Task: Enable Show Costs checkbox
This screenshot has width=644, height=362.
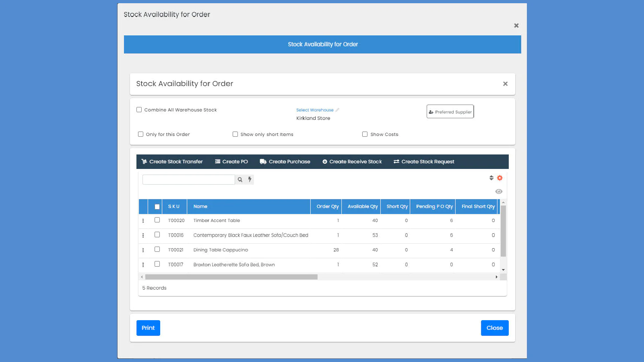Action: pos(365,134)
